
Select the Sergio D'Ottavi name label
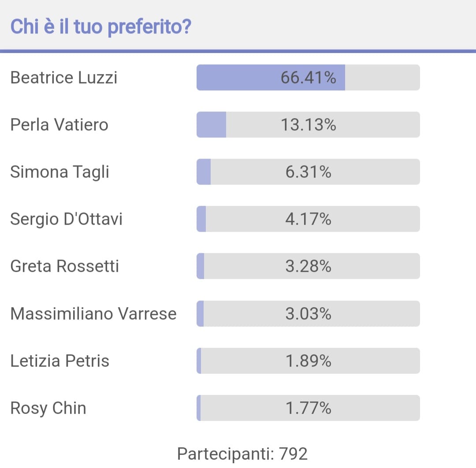66,219
